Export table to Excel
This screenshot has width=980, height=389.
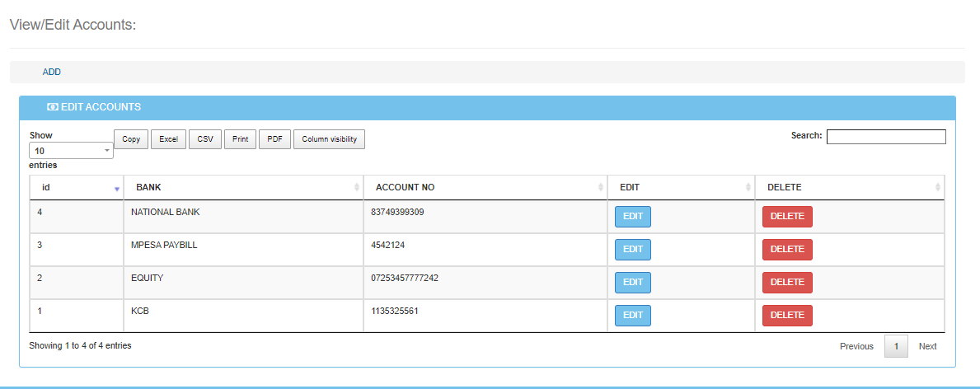pyautogui.click(x=168, y=139)
